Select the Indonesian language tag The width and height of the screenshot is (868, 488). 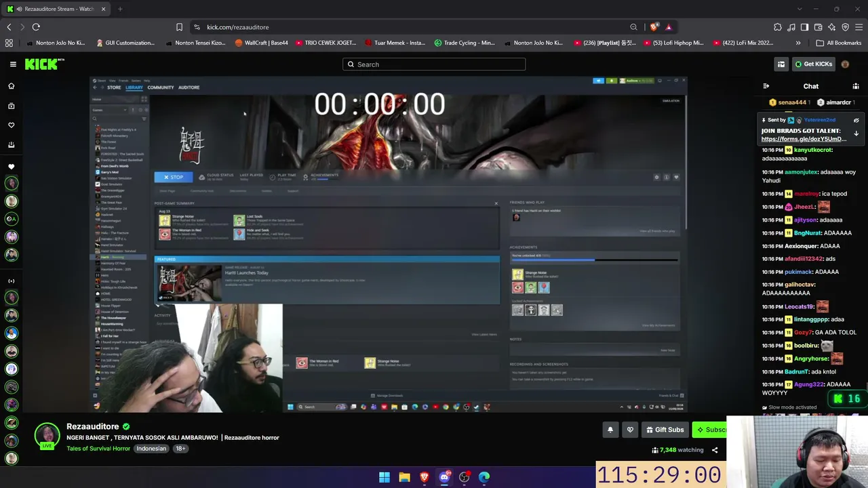pyautogui.click(x=151, y=449)
